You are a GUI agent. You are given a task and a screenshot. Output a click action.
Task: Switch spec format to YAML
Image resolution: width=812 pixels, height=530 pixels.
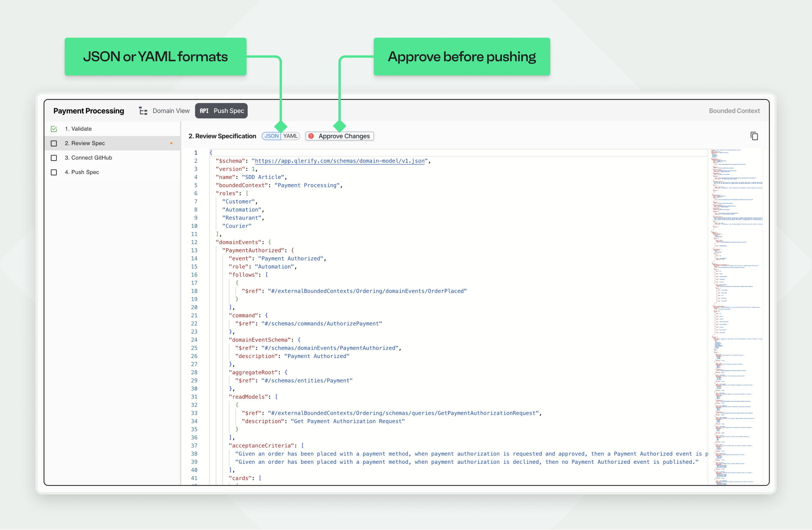pyautogui.click(x=290, y=136)
